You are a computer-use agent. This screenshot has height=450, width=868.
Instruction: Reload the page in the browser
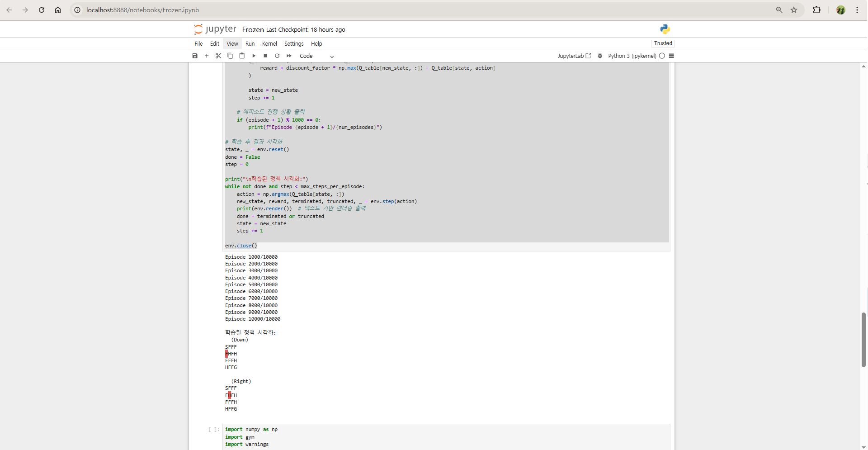(x=42, y=10)
